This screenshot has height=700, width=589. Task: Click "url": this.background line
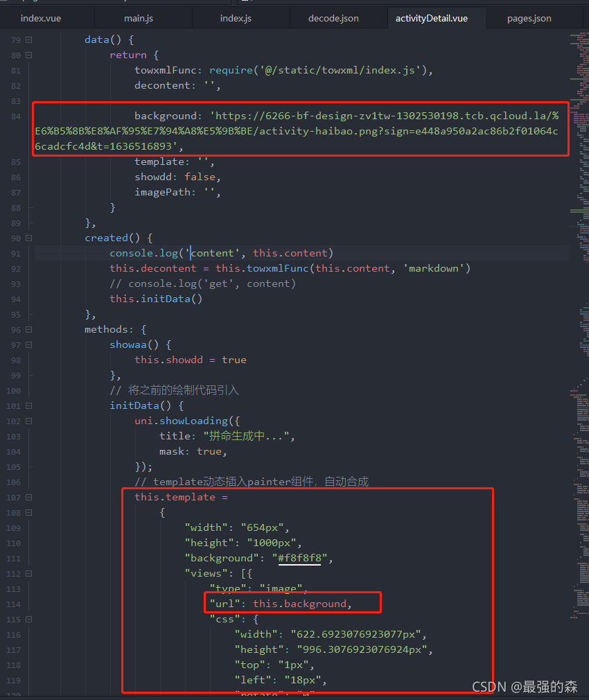[x=280, y=604]
